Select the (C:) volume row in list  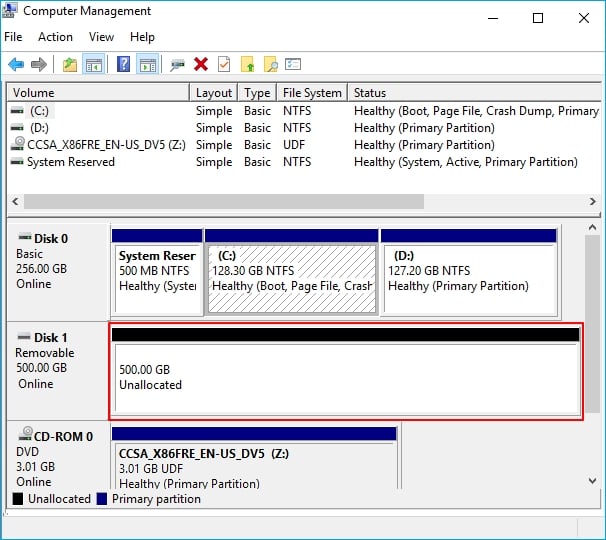tap(40, 111)
